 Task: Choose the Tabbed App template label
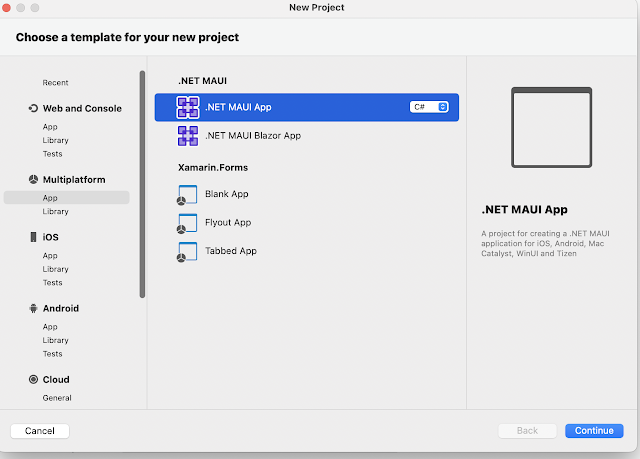pyautogui.click(x=231, y=251)
